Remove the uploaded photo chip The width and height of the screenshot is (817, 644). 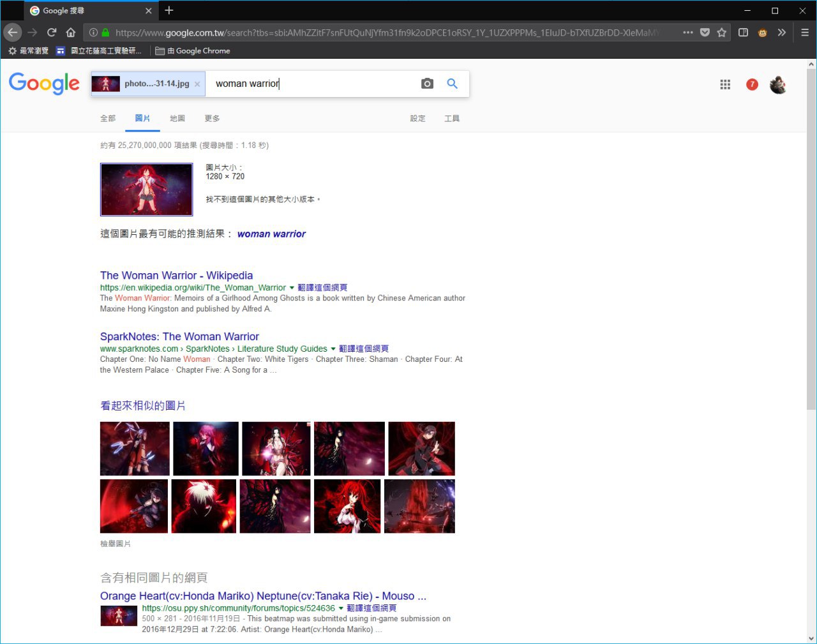click(197, 84)
